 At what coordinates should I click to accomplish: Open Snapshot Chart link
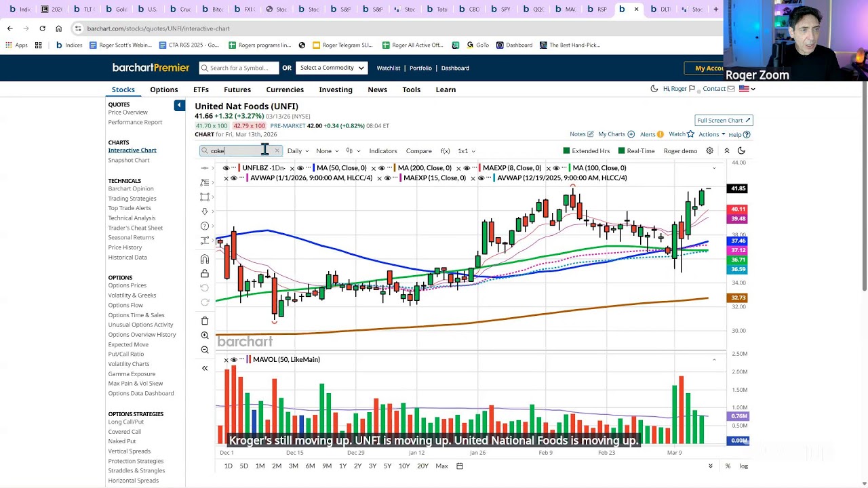[x=129, y=160]
